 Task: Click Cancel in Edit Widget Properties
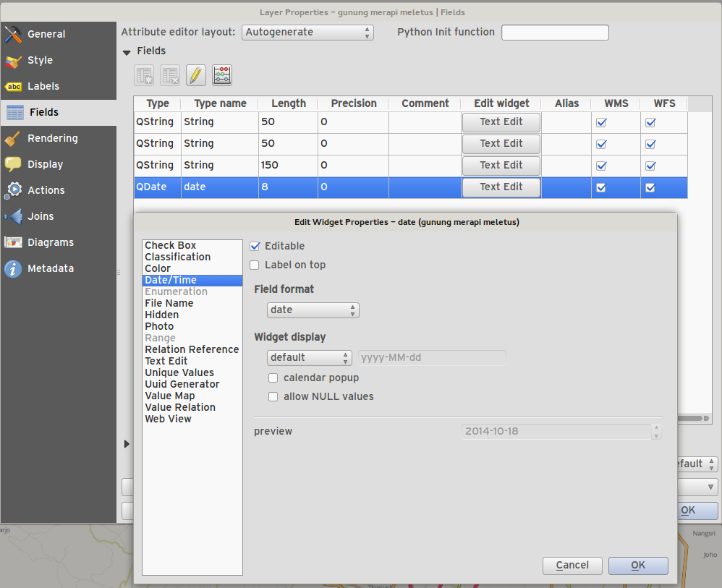(572, 565)
